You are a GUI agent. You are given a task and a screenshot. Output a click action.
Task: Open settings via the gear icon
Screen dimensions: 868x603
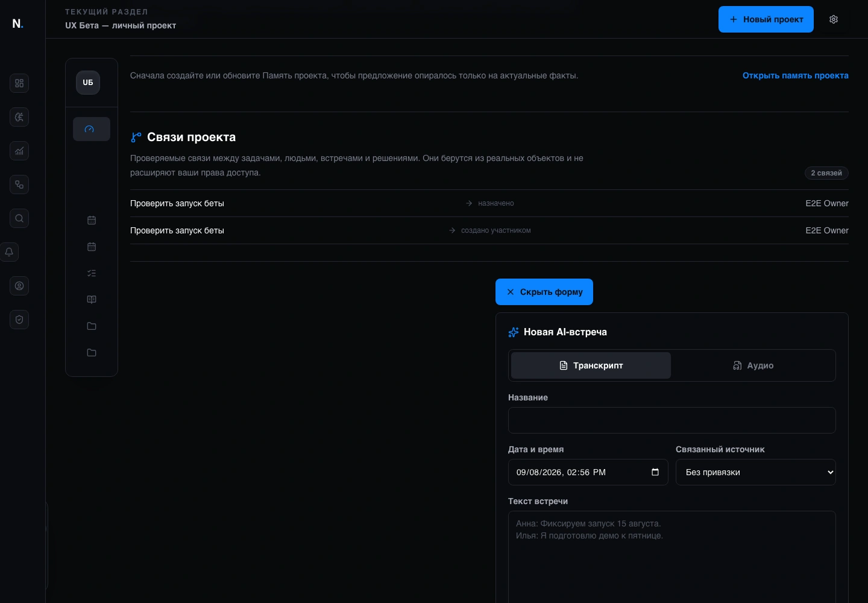pyautogui.click(x=834, y=19)
